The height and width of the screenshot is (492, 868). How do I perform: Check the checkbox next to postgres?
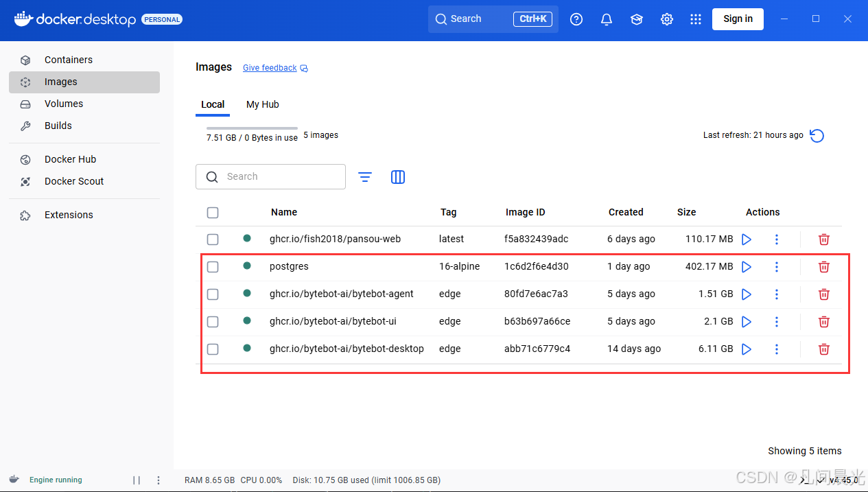(x=212, y=266)
